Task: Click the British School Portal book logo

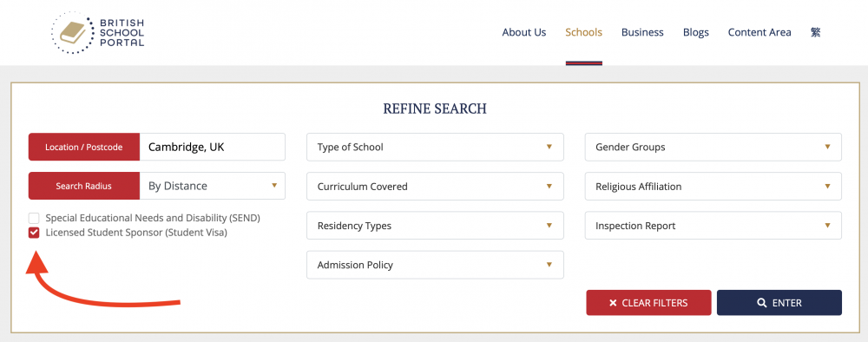Action: click(x=97, y=32)
